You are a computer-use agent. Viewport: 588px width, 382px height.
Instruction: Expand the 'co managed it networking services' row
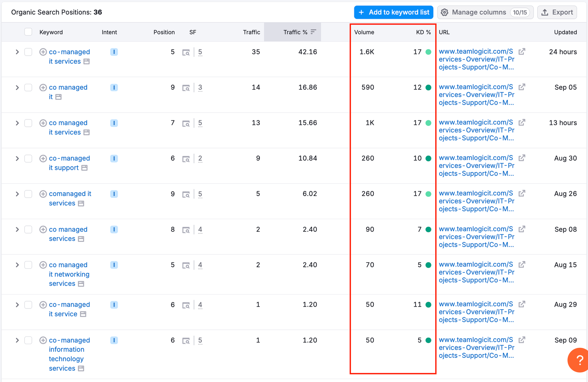(x=17, y=265)
